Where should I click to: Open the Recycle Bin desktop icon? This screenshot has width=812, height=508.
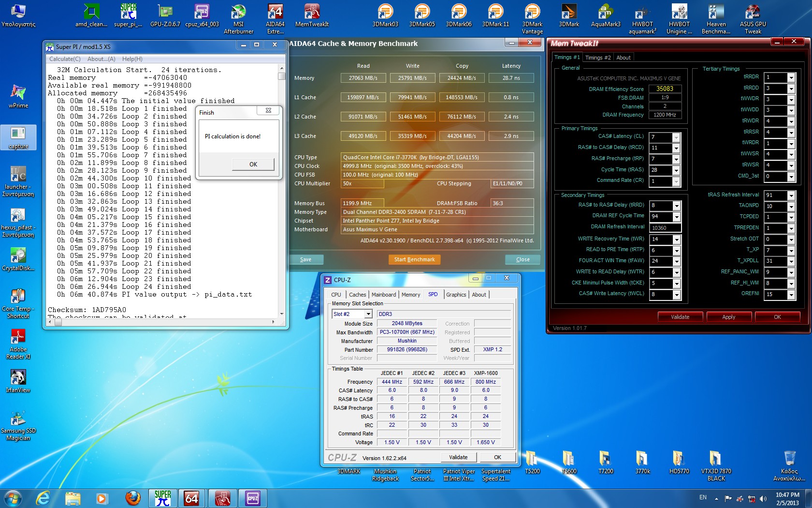(x=789, y=466)
